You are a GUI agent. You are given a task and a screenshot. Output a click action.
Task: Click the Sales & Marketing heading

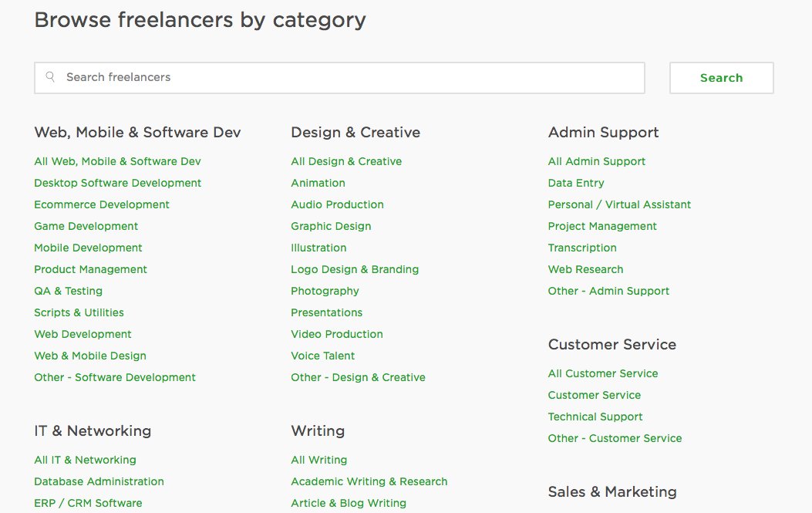612,491
